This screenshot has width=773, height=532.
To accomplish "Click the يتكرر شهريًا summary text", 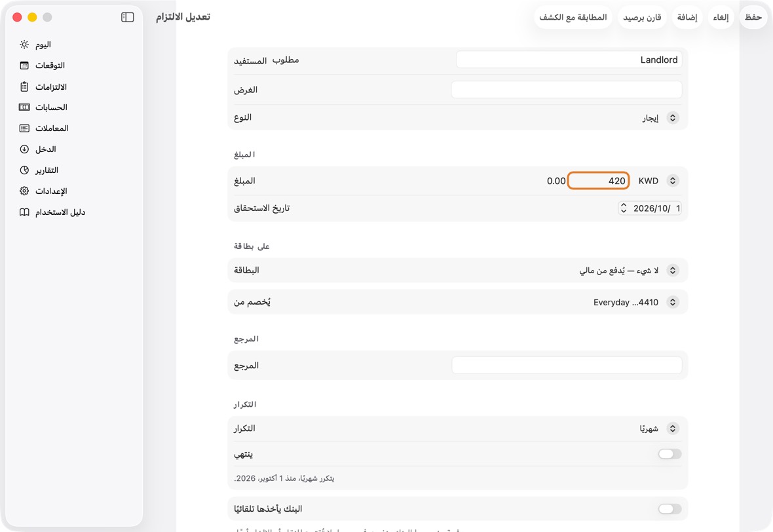I will click(x=284, y=478).
